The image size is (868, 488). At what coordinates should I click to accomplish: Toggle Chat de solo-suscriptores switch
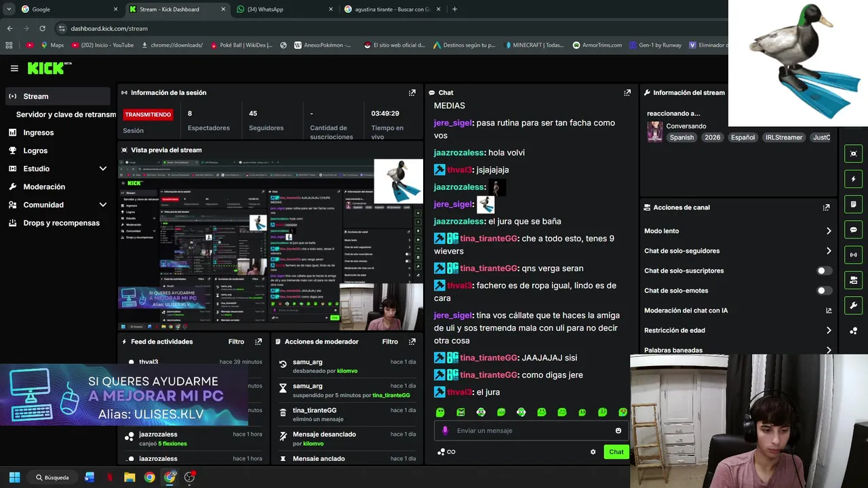[x=824, y=270]
